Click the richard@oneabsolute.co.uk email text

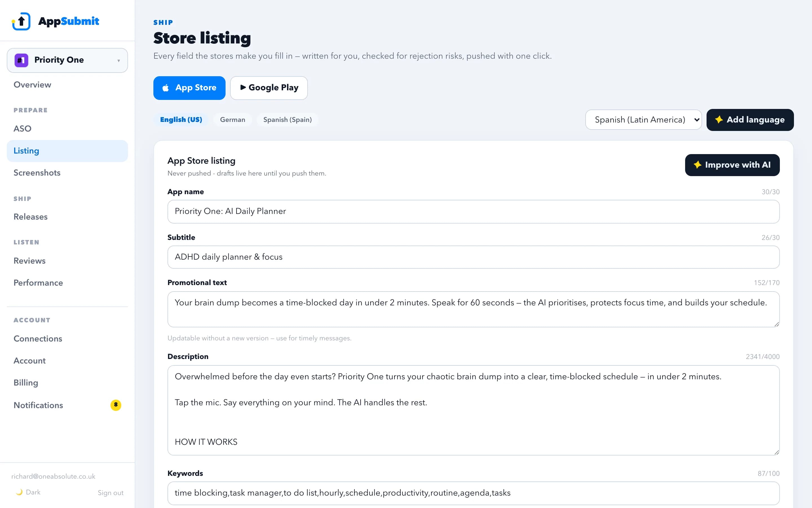(x=53, y=476)
